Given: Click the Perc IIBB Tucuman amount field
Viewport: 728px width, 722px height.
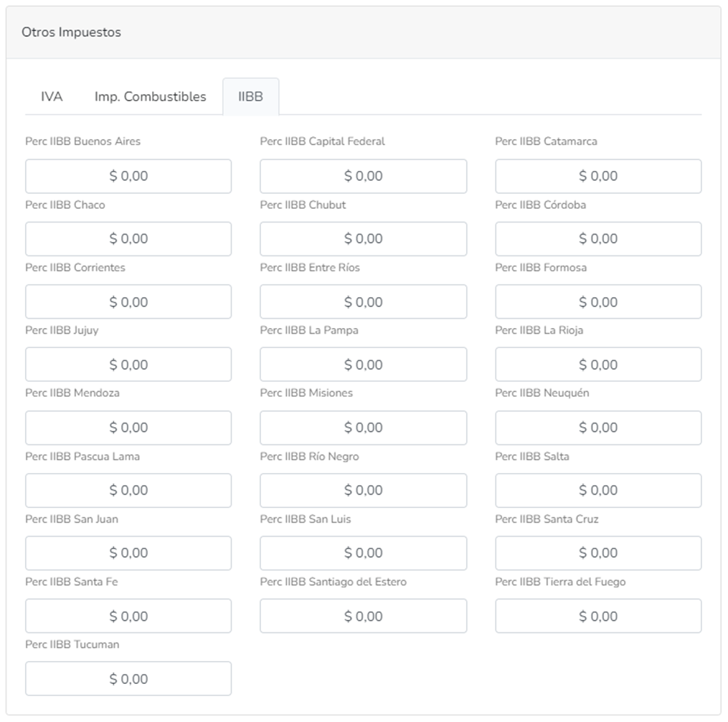Looking at the screenshot, I should [x=128, y=679].
